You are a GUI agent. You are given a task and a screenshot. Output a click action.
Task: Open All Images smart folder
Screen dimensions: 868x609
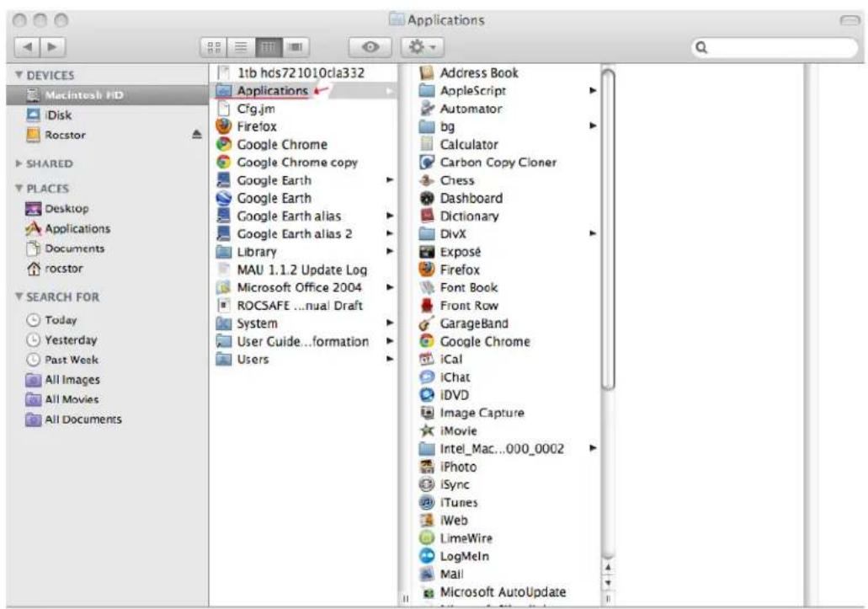pyautogui.click(x=62, y=380)
